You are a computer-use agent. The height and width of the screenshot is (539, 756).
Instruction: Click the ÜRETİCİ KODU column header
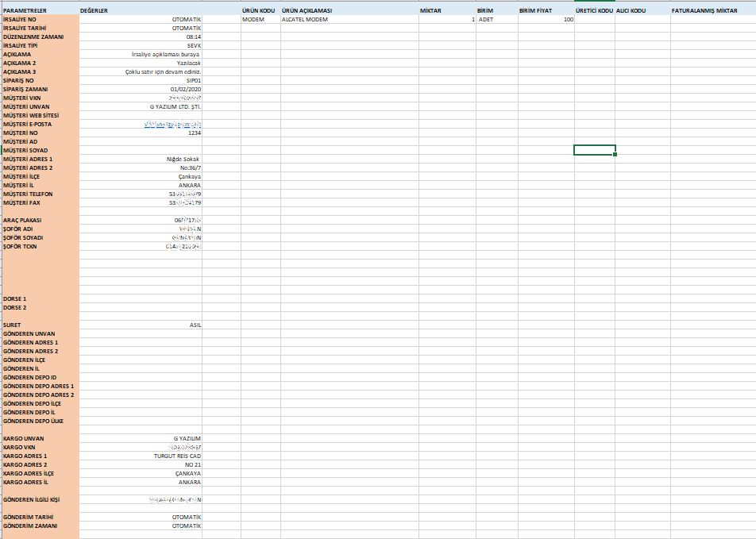594,11
